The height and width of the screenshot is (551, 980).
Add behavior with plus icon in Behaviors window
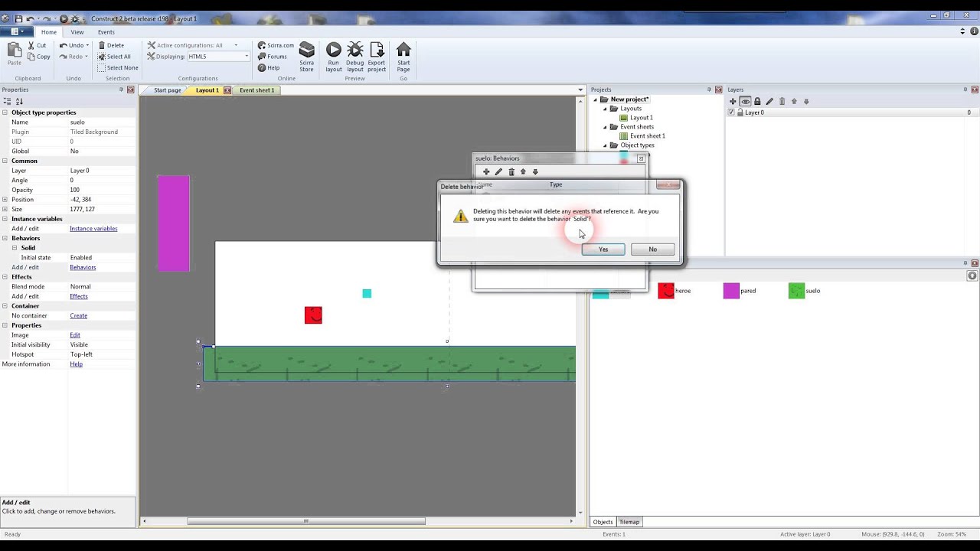(486, 171)
